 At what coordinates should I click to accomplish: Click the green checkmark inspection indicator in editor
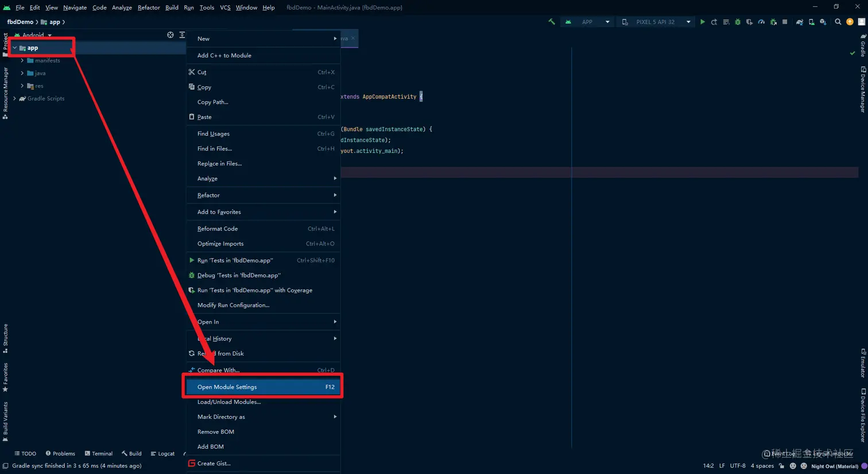852,53
